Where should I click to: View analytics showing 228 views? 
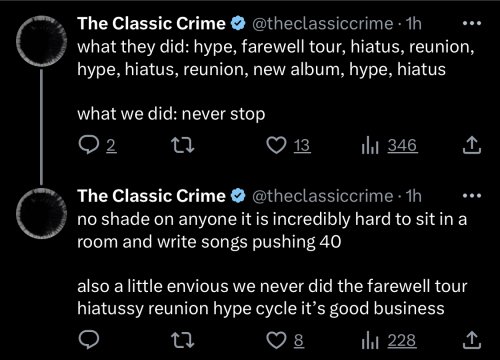coord(389,340)
